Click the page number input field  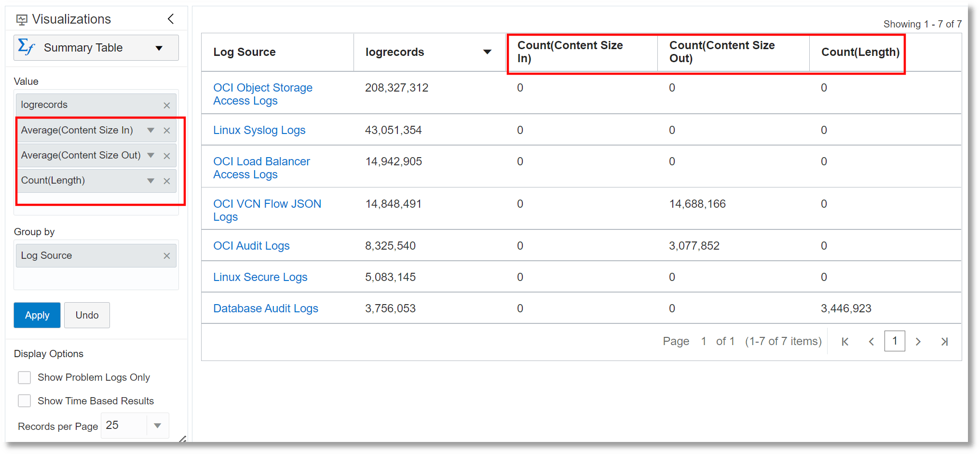[x=895, y=341]
